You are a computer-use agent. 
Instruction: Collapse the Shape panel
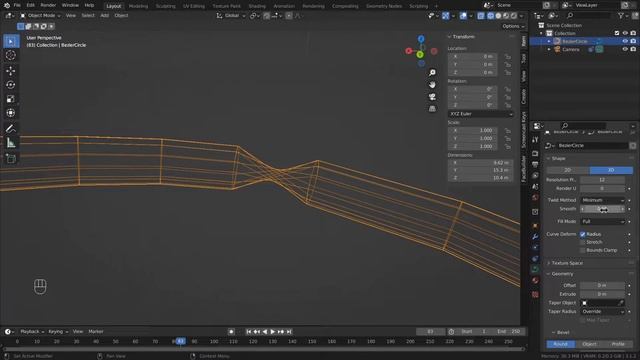pos(557,158)
